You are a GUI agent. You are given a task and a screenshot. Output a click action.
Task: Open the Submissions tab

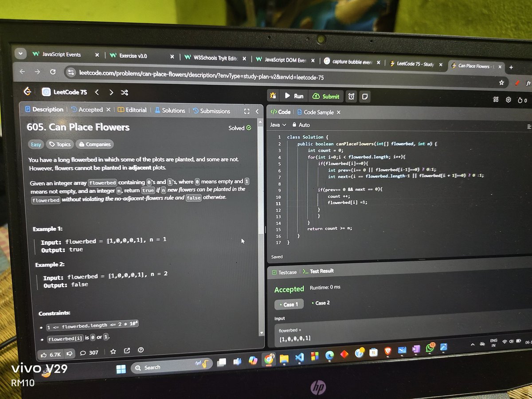211,111
